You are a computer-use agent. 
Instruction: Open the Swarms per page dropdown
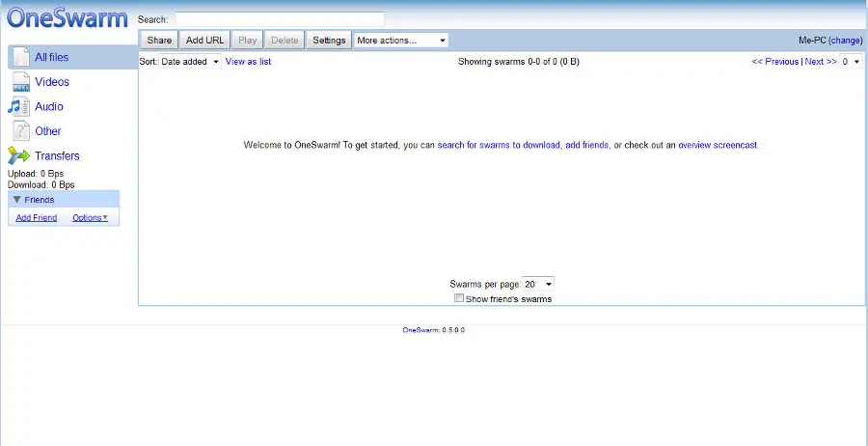pos(538,284)
